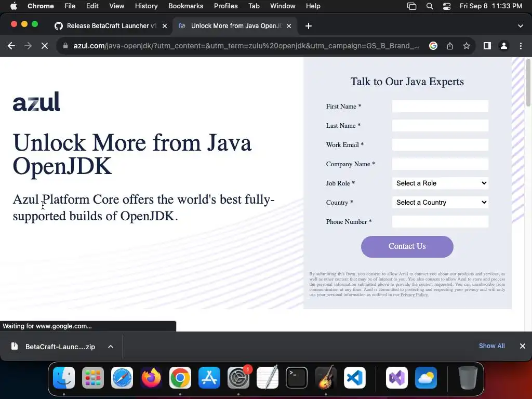
Task: Open the Chrome menu
Action: click(x=41, y=6)
